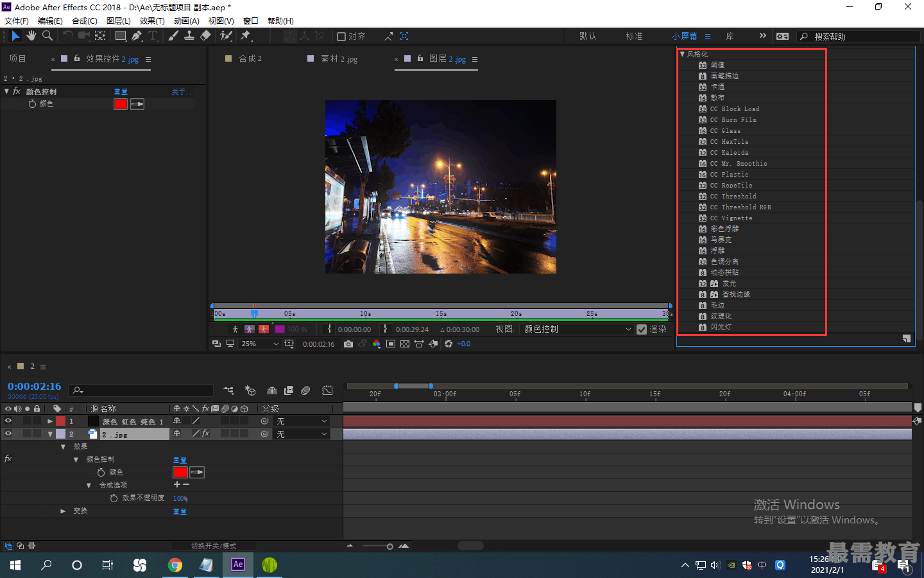This screenshot has width=924, height=578.
Task: Toggle motion blur icon in timeline header
Action: click(305, 390)
